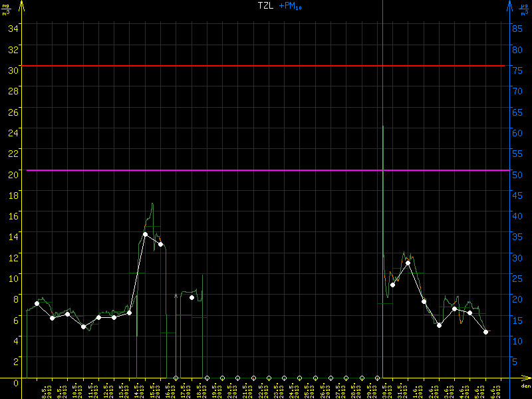This screenshot has width=532, height=399.
Task: Click the red horizontal limit line at 30
Action: click(266, 66)
